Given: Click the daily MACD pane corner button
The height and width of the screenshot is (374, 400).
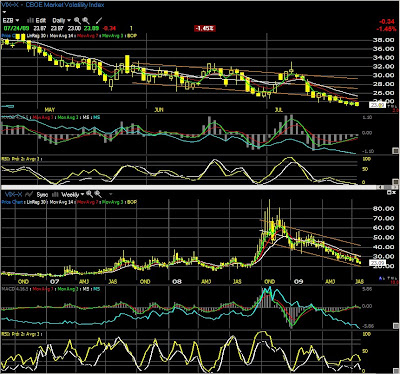Looking at the screenshot, I should (396, 151).
